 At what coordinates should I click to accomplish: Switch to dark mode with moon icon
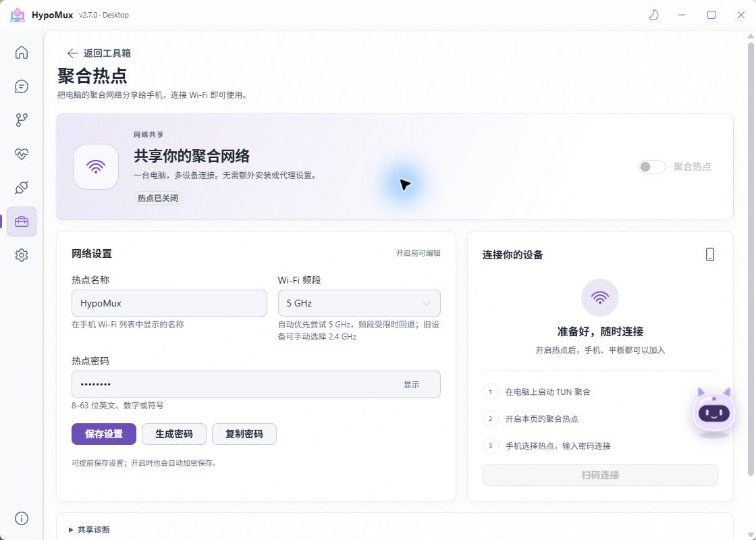(x=653, y=15)
